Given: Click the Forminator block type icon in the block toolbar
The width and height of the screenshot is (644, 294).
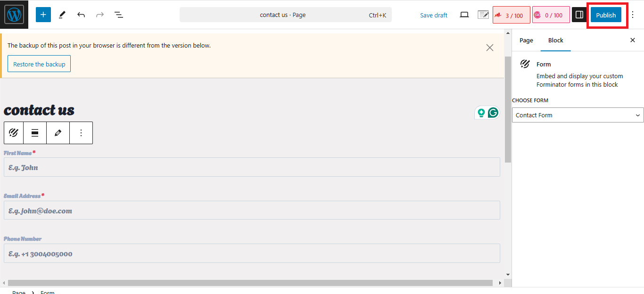Looking at the screenshot, I should (14, 133).
